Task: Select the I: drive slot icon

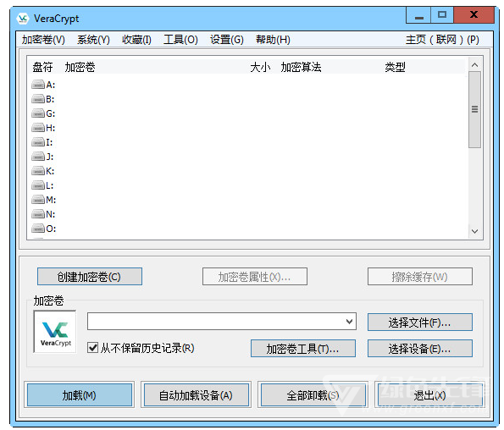Action: click(38, 142)
